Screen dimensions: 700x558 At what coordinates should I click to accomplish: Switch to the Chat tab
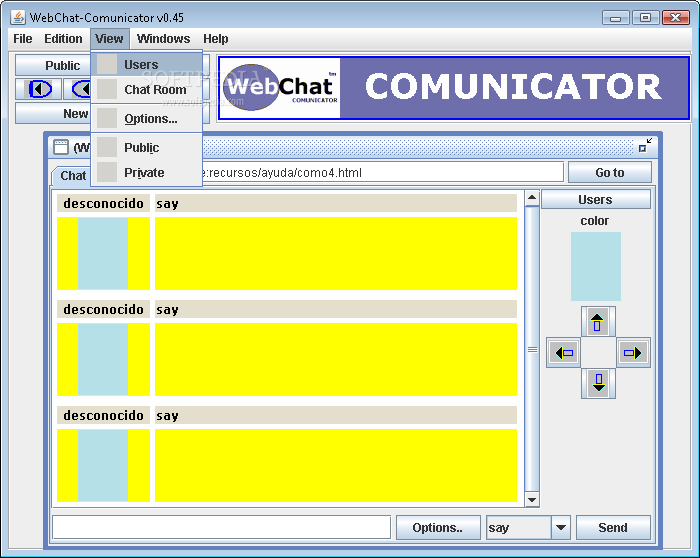(73, 175)
